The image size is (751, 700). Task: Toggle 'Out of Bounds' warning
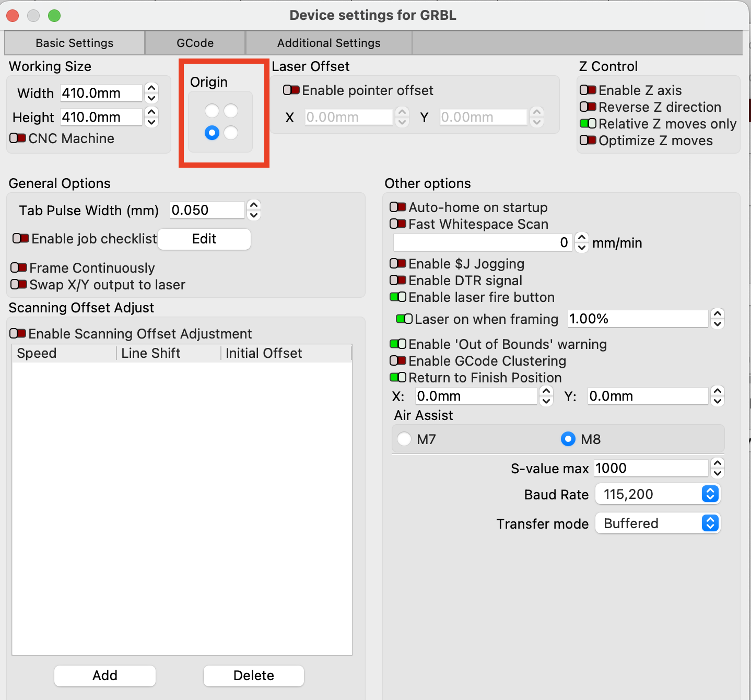coord(398,344)
